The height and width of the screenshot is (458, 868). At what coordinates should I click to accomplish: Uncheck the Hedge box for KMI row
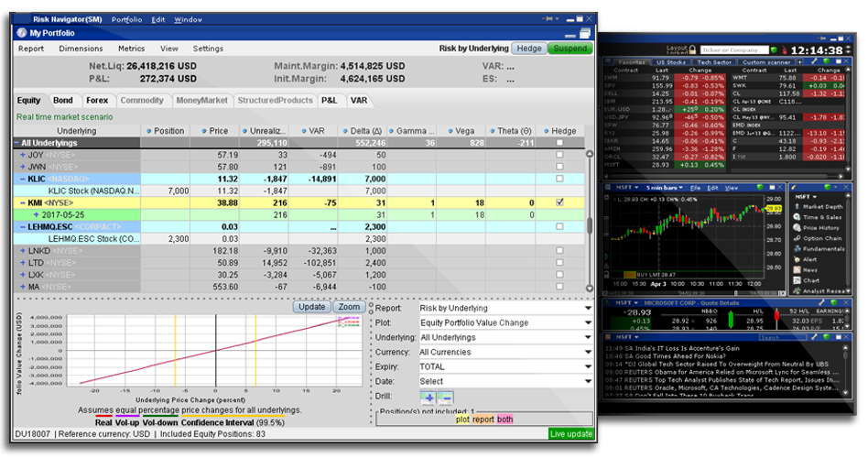(x=559, y=202)
